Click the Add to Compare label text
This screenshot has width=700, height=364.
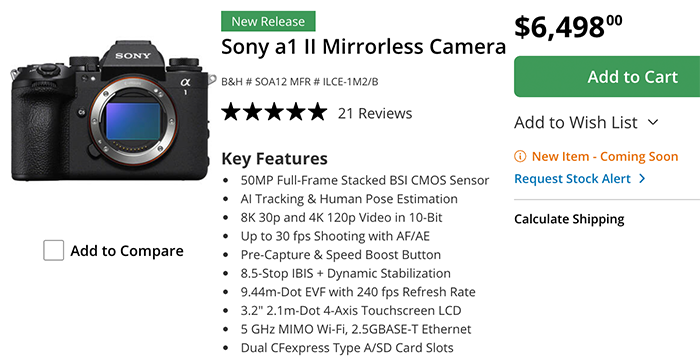[127, 251]
